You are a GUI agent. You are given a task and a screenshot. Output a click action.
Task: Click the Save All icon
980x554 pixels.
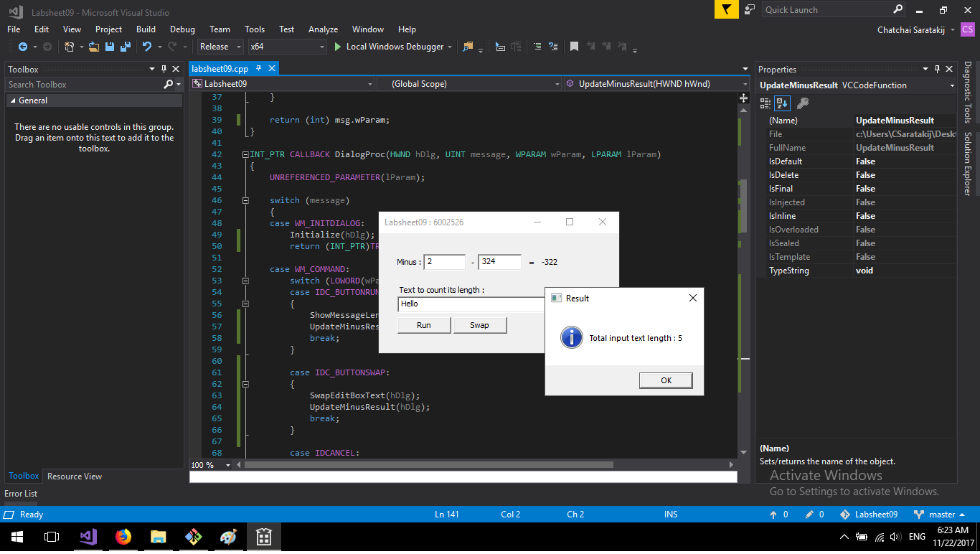pos(125,47)
